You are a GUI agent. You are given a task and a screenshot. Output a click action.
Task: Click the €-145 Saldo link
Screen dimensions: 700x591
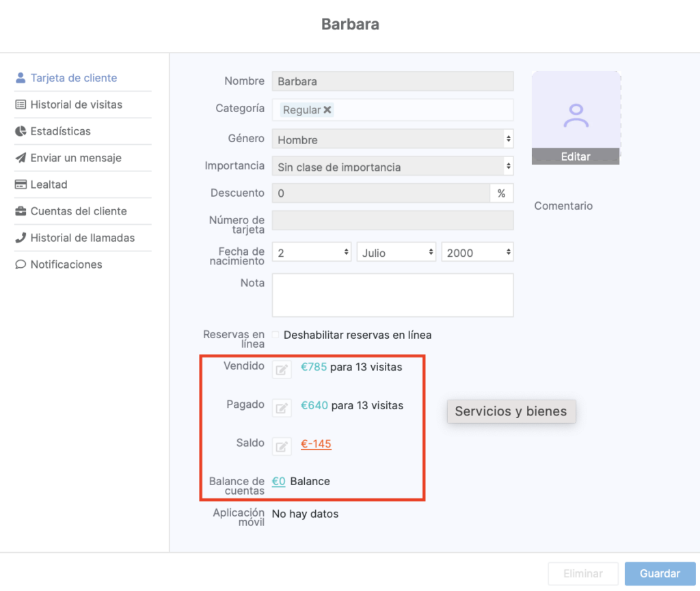point(316,444)
